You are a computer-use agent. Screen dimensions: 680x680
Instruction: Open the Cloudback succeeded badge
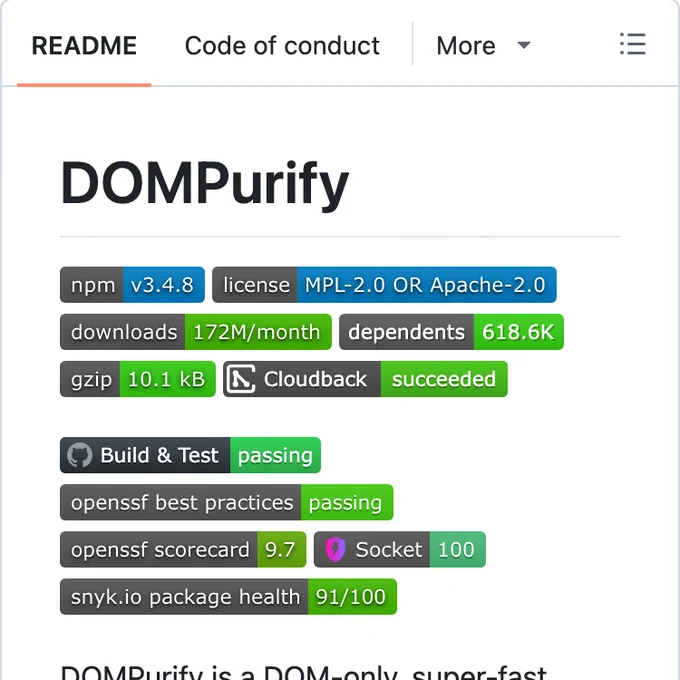[365, 379]
